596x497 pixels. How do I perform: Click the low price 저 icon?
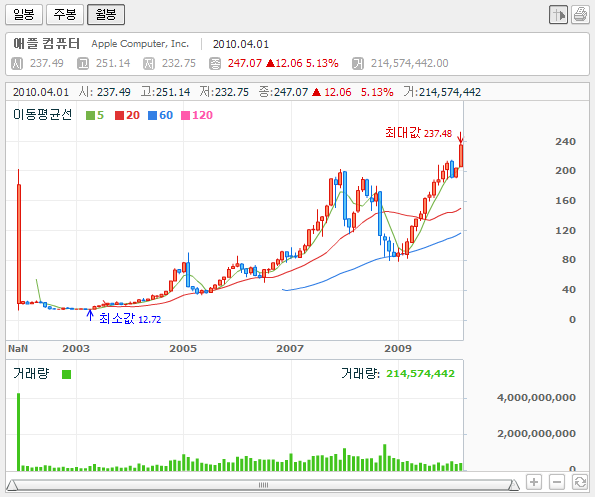coord(149,63)
